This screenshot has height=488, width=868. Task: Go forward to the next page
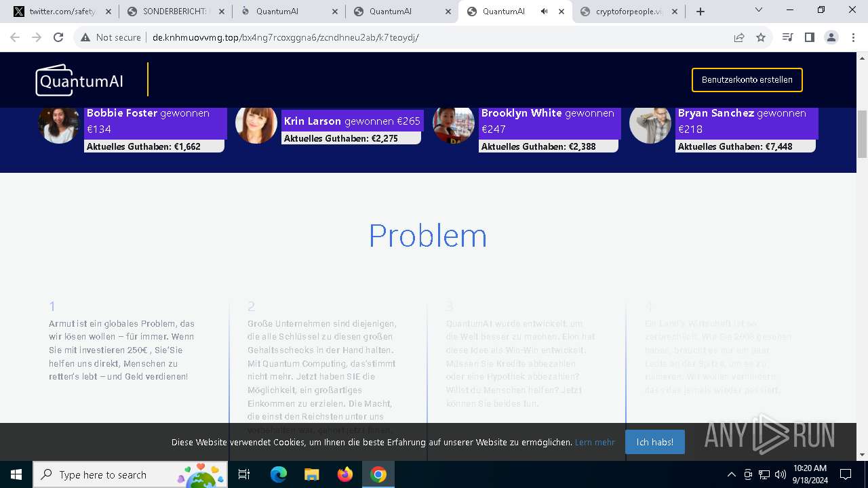[37, 37]
